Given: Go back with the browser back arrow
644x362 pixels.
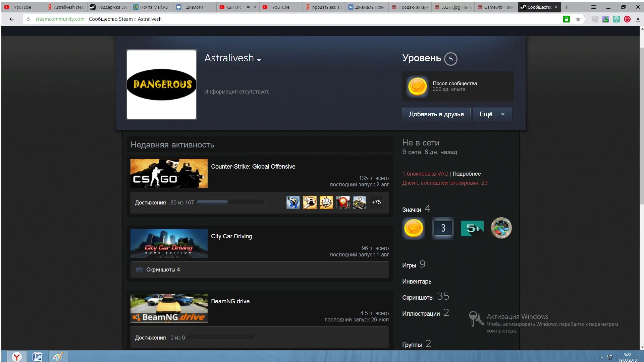Looking at the screenshot, I should [12, 19].
